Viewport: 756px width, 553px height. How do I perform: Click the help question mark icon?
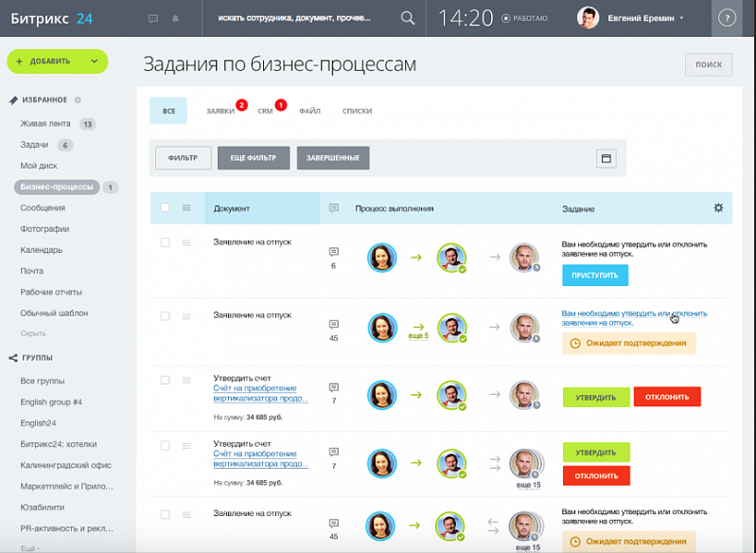727,18
